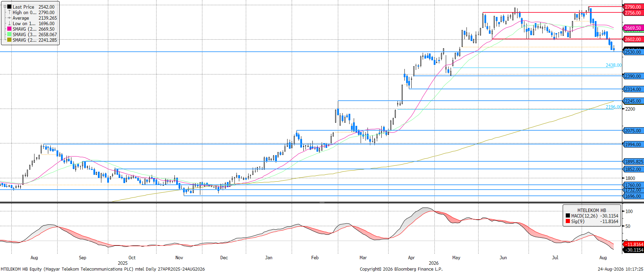Viewport: 644px width, 272px height.
Task: Click the Low marker icon in legend
Action: (10, 23)
